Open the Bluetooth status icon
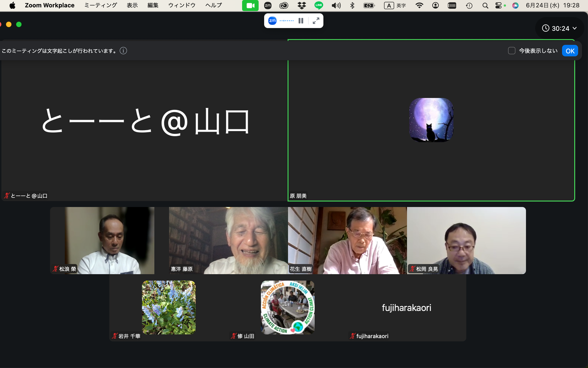Screen dimensions: 588x368 (352, 6)
